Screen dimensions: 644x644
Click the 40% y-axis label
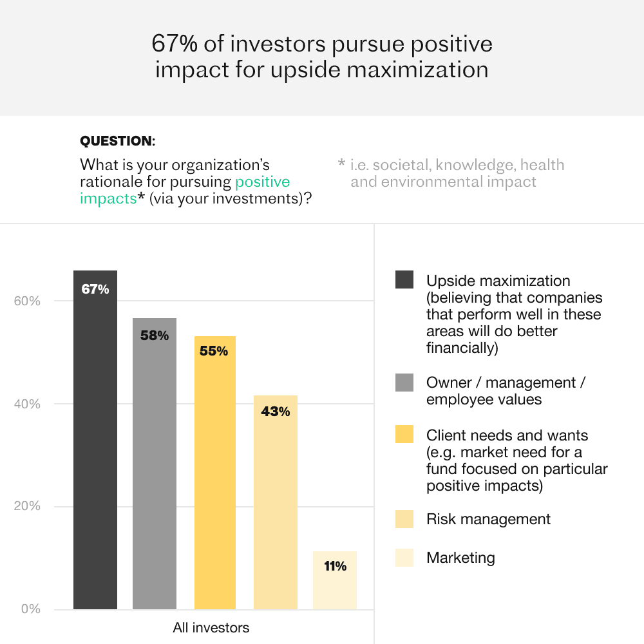(x=27, y=404)
